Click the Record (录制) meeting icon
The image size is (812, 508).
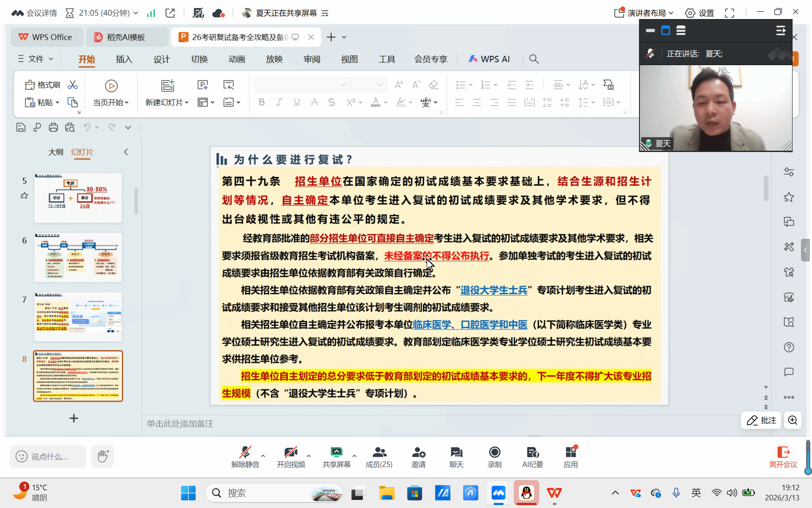[x=494, y=453]
